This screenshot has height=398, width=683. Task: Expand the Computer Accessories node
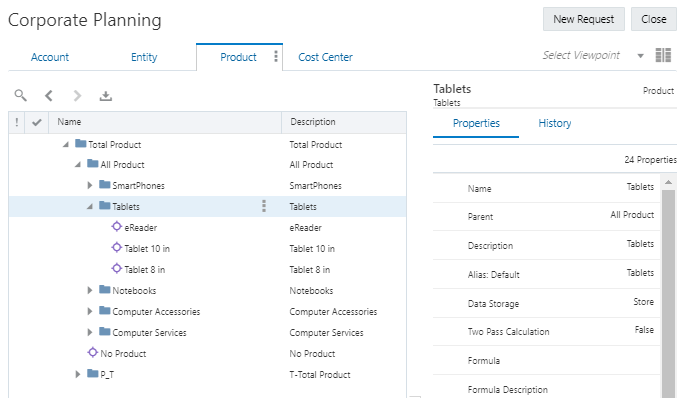(90, 311)
